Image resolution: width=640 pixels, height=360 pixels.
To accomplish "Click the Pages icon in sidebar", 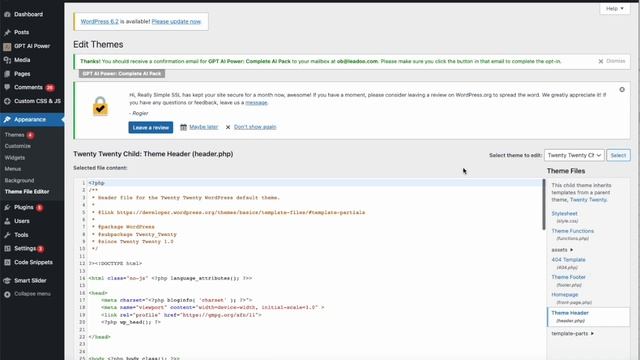I will 7,74.
